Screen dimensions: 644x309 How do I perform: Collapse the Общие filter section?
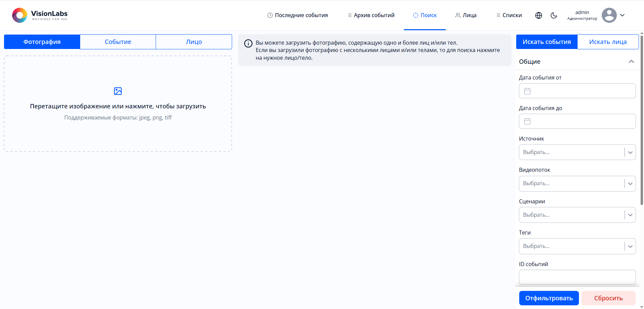pos(632,61)
